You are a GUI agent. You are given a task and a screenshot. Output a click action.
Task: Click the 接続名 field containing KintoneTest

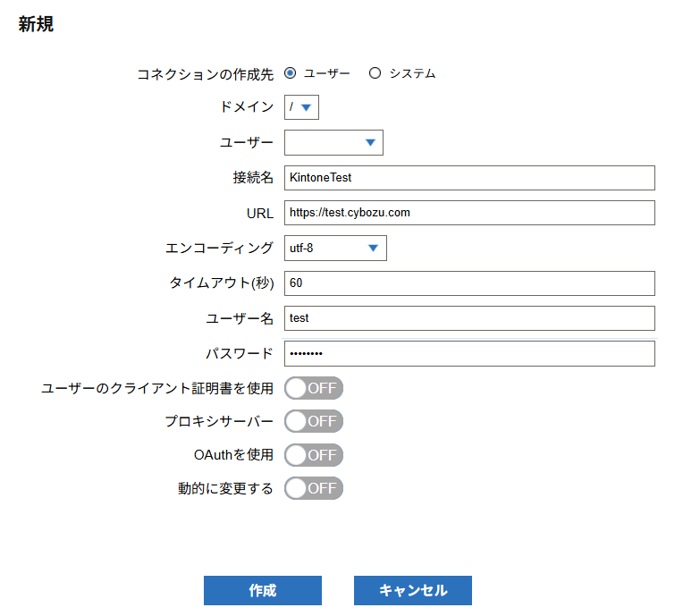(x=469, y=178)
